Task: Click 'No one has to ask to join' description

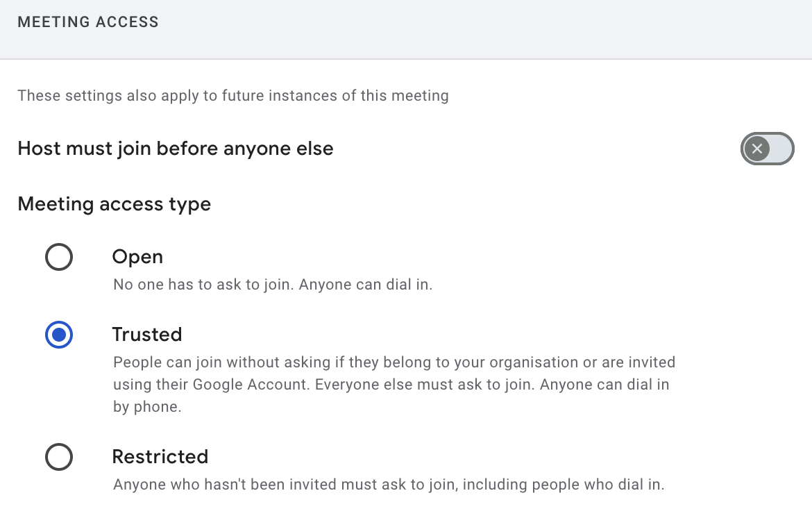Action: point(273,285)
